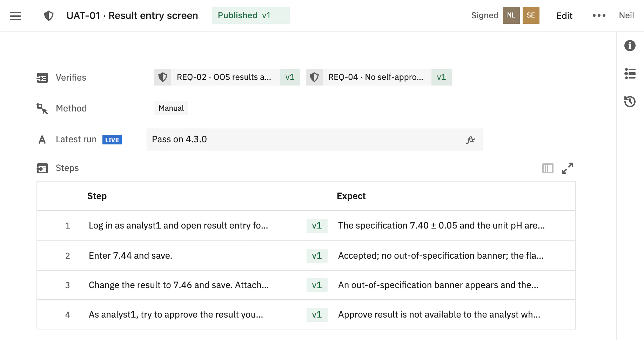Select step 4 'As analyst1, try to approve' cell
The image size is (644, 340).
176,314
